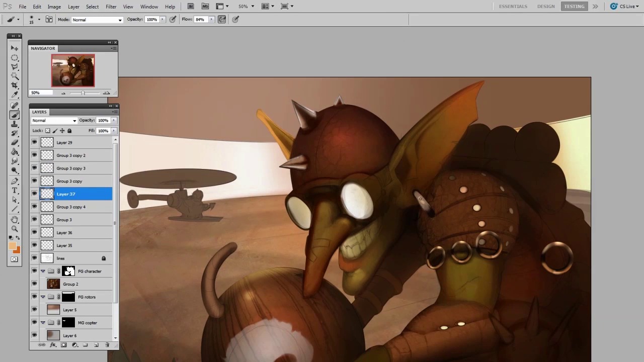Select the Zoom tool

coord(15,229)
